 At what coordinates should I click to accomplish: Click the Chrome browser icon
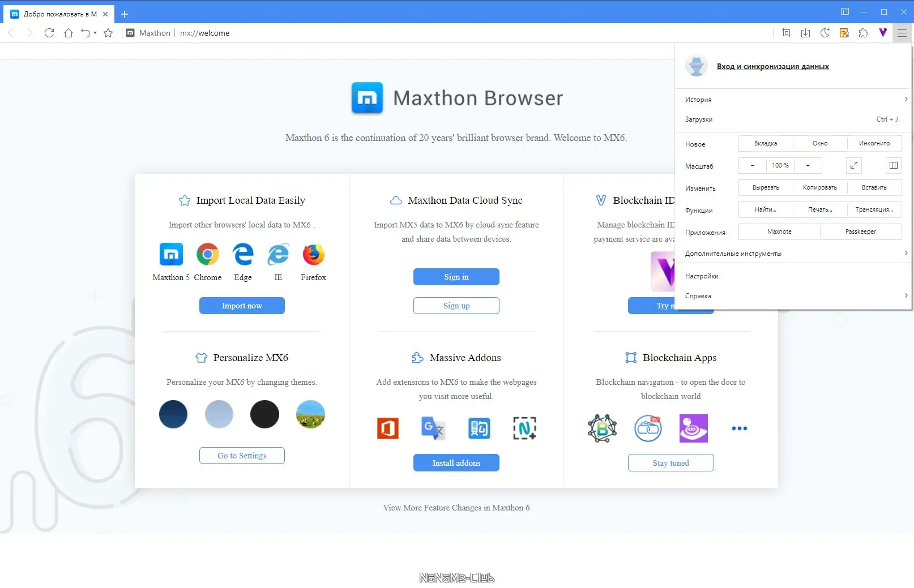point(208,255)
